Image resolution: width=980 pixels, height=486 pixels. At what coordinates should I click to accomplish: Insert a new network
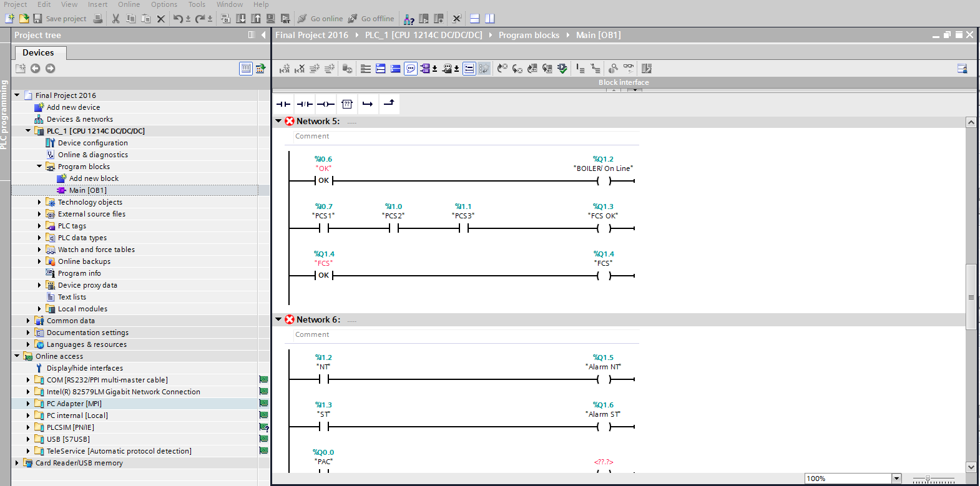pos(285,69)
